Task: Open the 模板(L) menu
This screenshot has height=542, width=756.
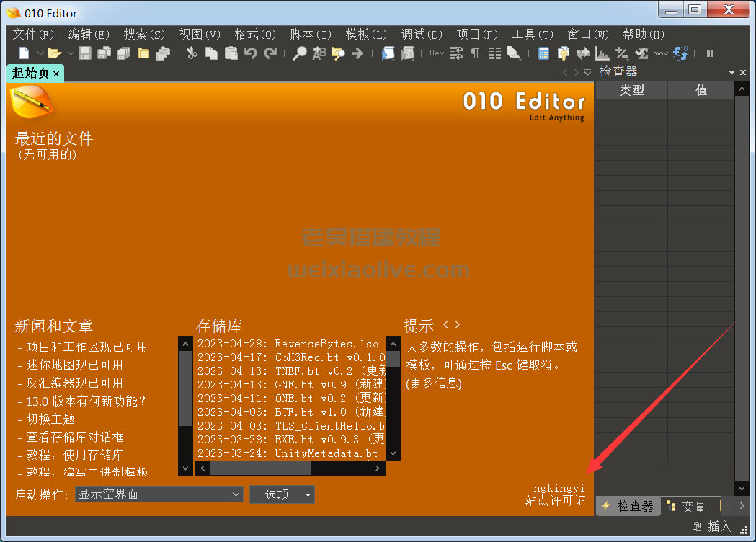Action: tap(366, 35)
